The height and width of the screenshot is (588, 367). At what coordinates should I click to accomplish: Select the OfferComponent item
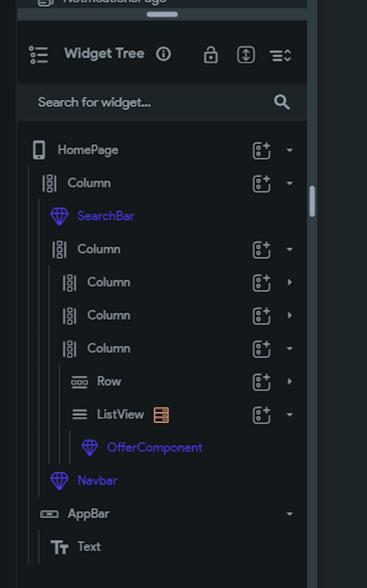(154, 448)
